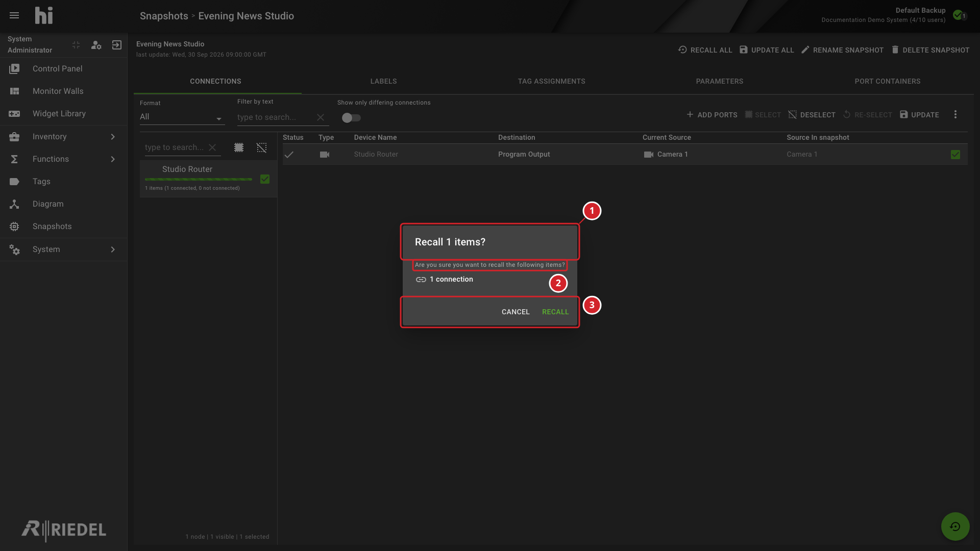980x551 pixels.
Task: Expand the Inventory menu
Action: (x=64, y=136)
